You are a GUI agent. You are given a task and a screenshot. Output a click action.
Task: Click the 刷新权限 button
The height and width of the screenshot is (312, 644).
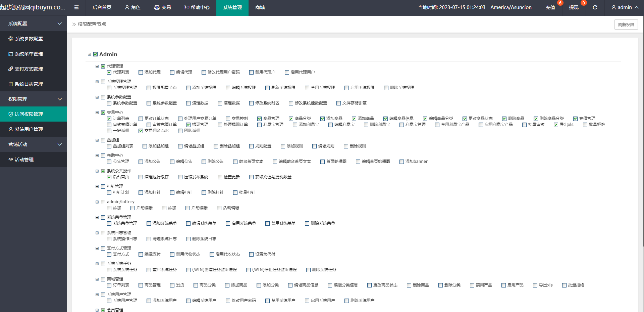(626, 25)
